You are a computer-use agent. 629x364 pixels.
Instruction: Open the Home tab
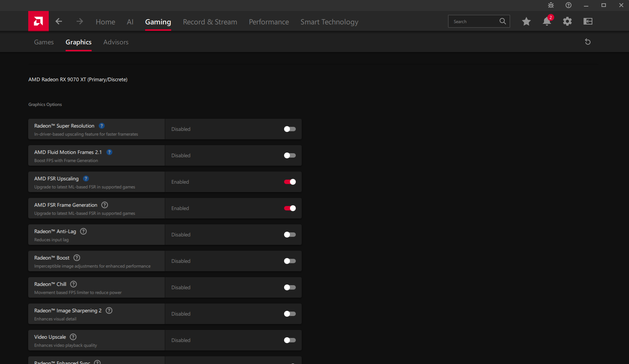pyautogui.click(x=105, y=22)
